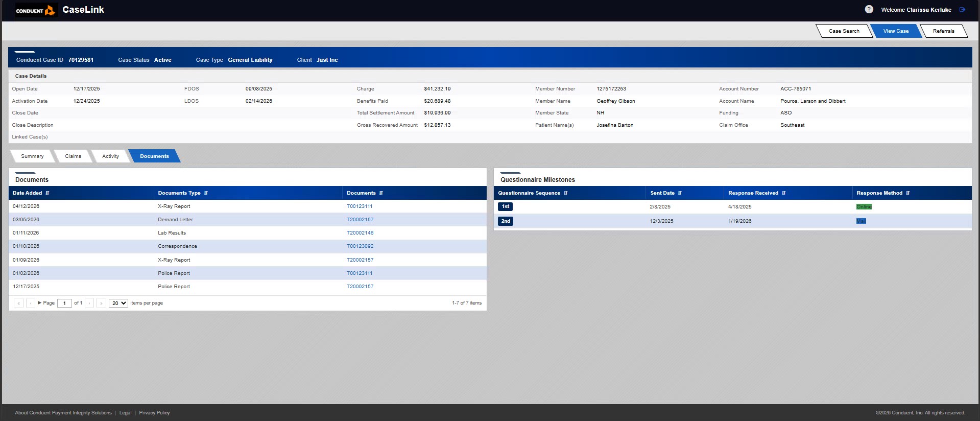Image resolution: width=980 pixels, height=421 pixels.
Task: Click patient name Josefina Barton
Action: coord(615,125)
